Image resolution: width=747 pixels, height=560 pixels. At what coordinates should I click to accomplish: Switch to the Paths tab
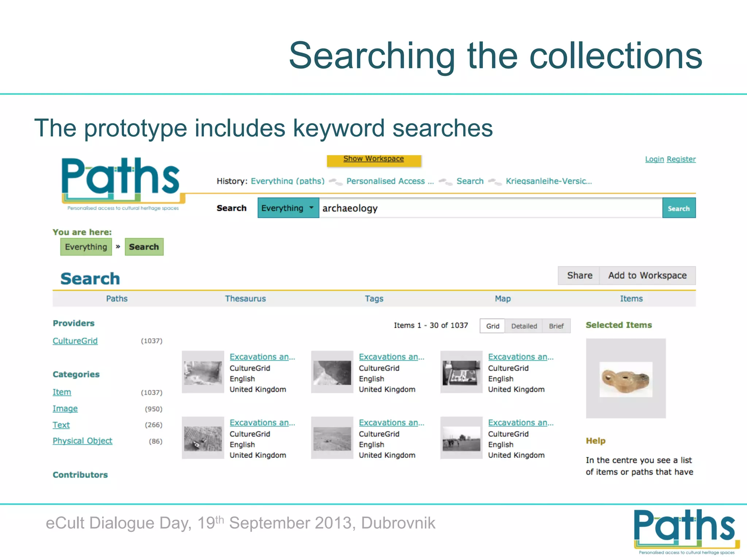(117, 299)
